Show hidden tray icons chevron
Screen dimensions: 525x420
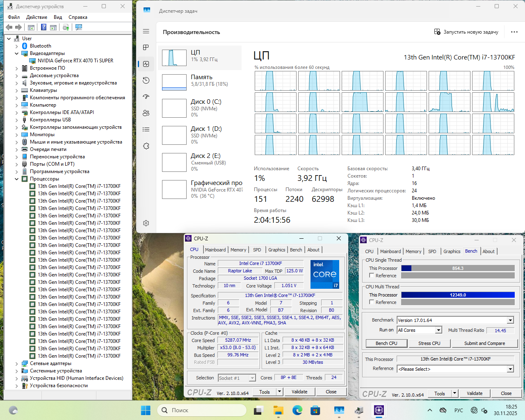[x=429, y=410]
